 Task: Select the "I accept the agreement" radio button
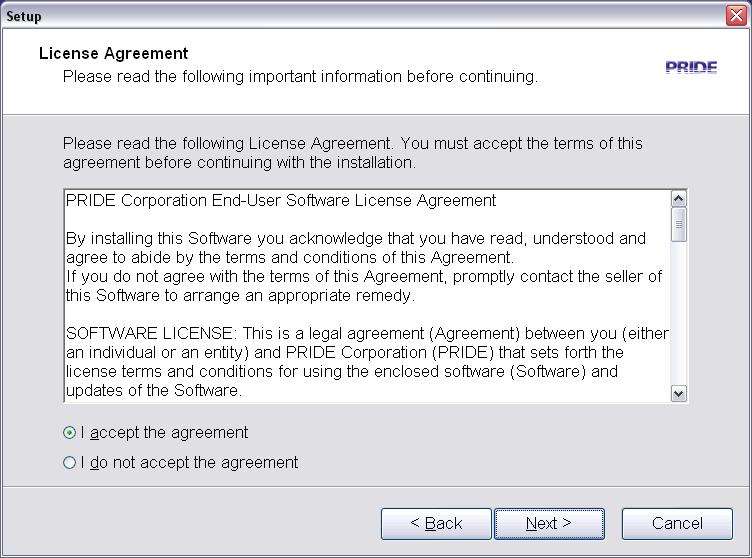point(69,433)
